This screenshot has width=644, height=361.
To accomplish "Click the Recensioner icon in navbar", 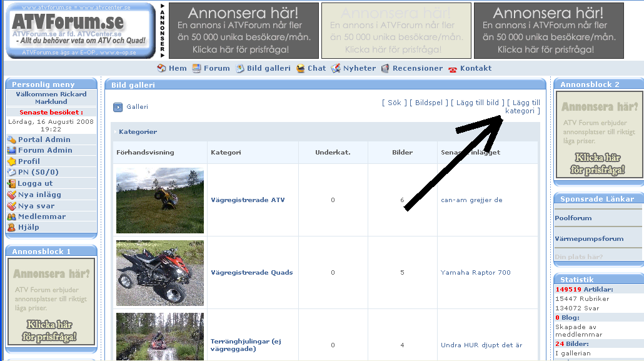I will tap(385, 68).
